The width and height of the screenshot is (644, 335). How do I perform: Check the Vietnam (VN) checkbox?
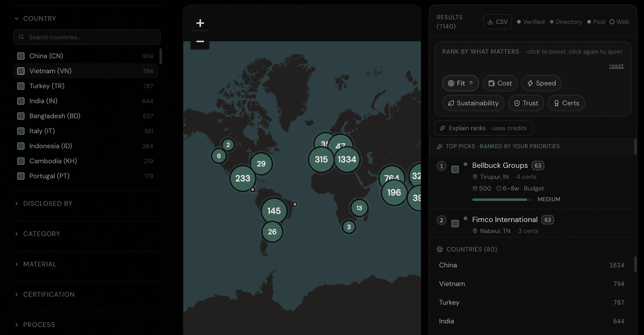tap(21, 71)
